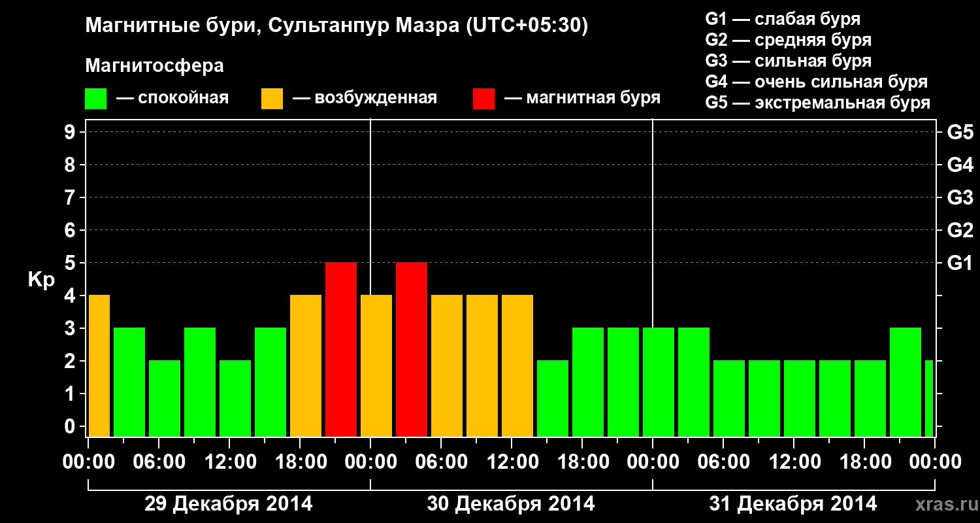Click the yellow bar at 00:00 on 30 Декабря
Viewport: 980px width, 523px height.
coord(376,366)
